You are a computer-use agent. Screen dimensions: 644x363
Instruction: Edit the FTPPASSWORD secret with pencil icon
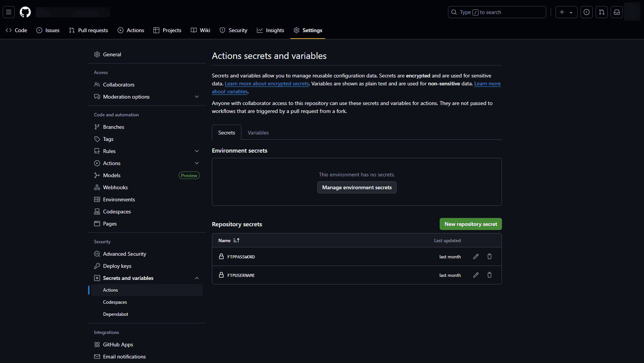click(476, 256)
